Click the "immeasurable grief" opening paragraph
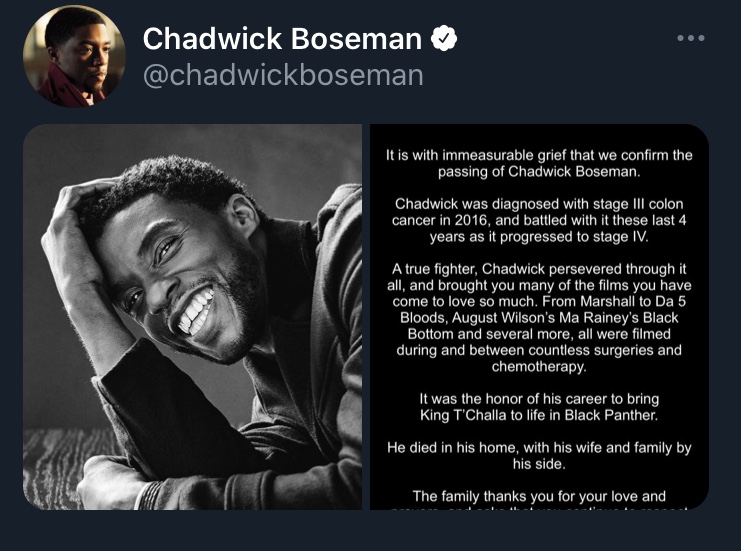741x551 pixels. click(x=539, y=164)
